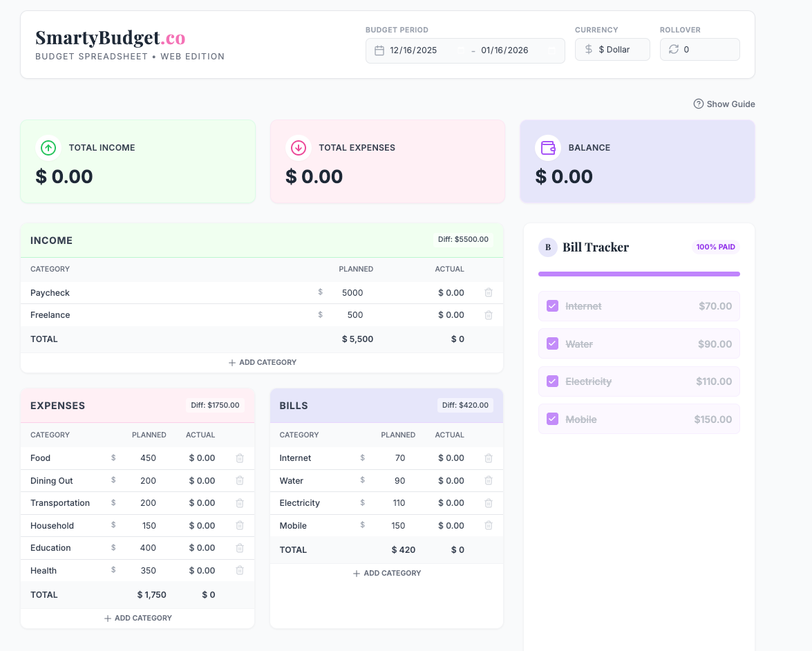The height and width of the screenshot is (651, 812).
Task: Delete the Mobile bill row
Action: tap(489, 526)
